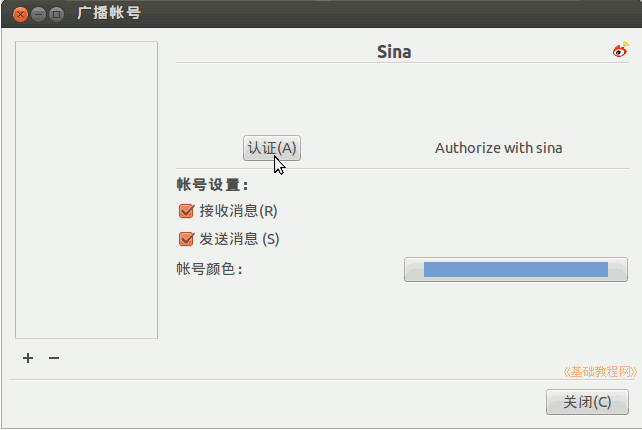
Task: Click the empty accounts list pane
Action: click(x=87, y=190)
